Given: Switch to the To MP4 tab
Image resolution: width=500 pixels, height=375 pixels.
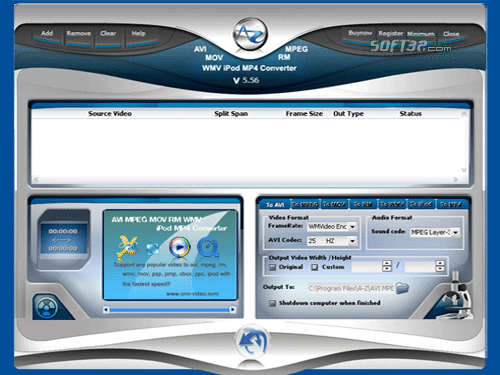Looking at the screenshot, I should coord(451,204).
